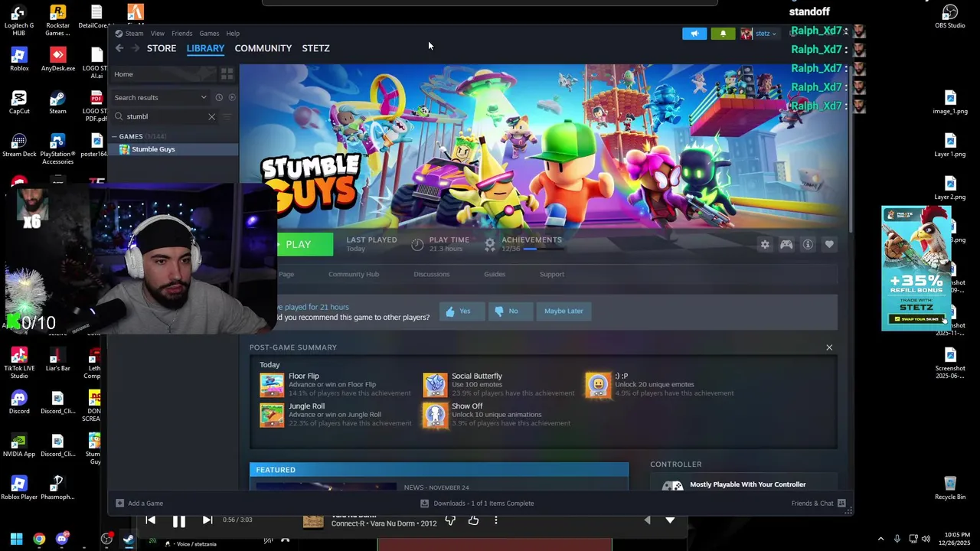
Task: Toggle ready-to-play filter icon in library
Action: 232,97
